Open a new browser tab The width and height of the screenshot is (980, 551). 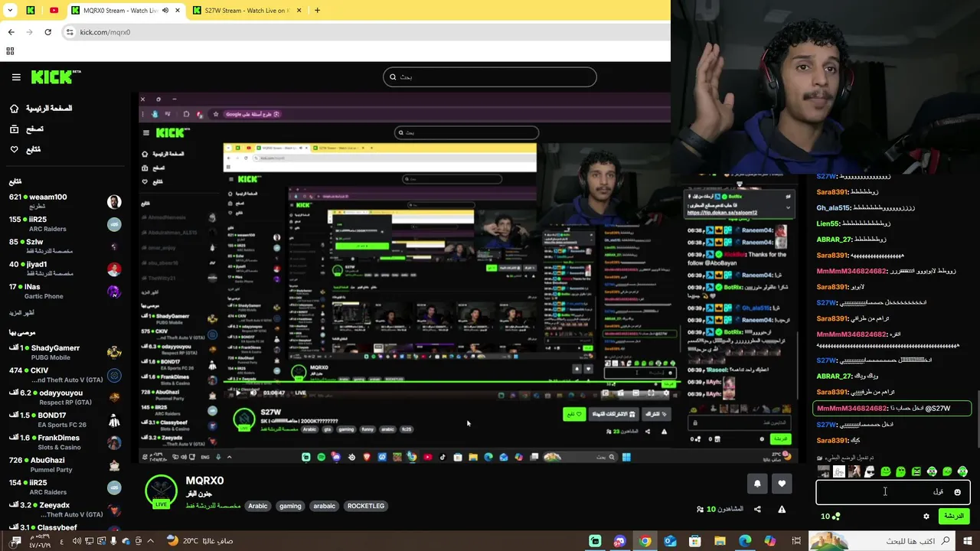pyautogui.click(x=317, y=11)
